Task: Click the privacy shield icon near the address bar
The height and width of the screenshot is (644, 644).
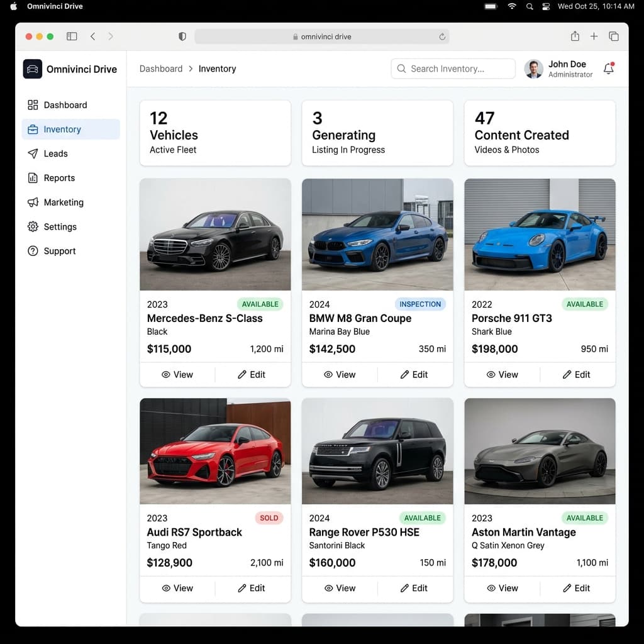Action: (x=182, y=36)
